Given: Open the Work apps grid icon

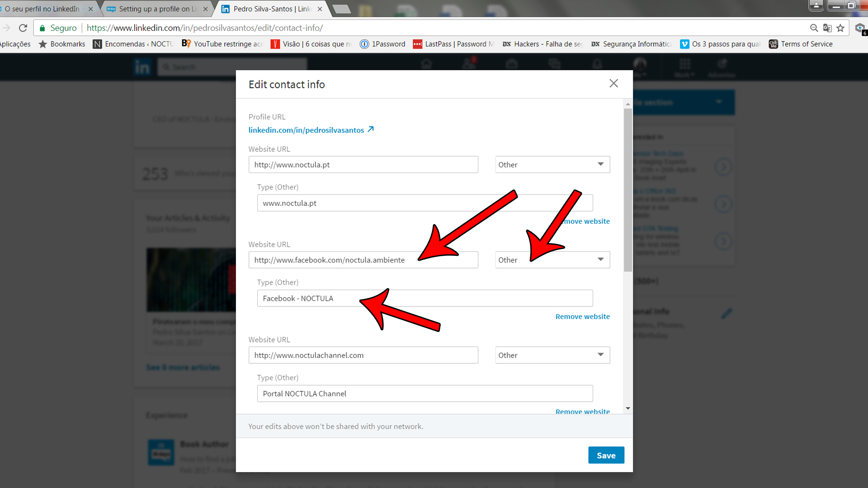Looking at the screenshot, I should click(x=684, y=67).
